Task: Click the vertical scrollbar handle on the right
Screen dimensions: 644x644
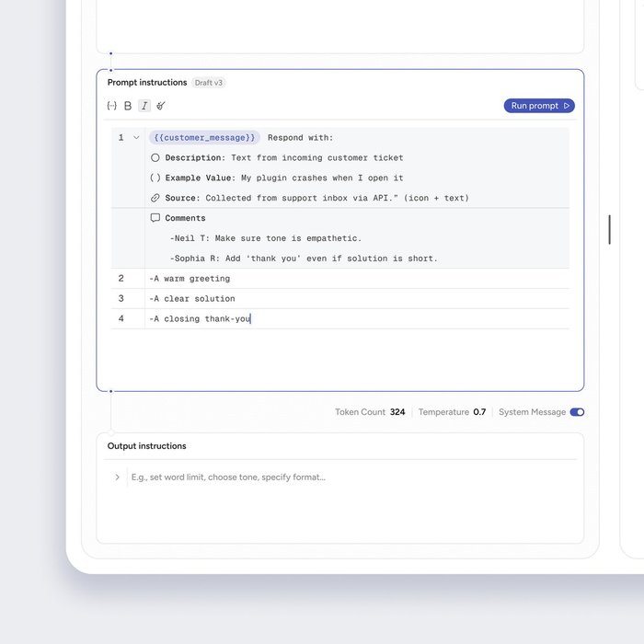Action: tap(609, 230)
